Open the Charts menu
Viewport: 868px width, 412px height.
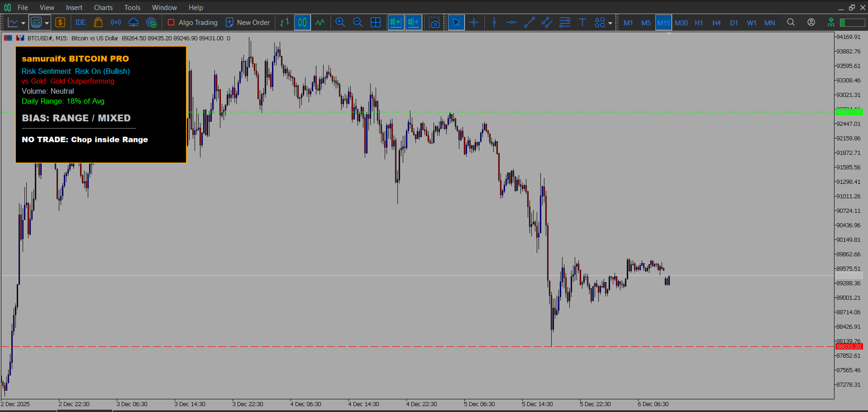click(x=103, y=8)
